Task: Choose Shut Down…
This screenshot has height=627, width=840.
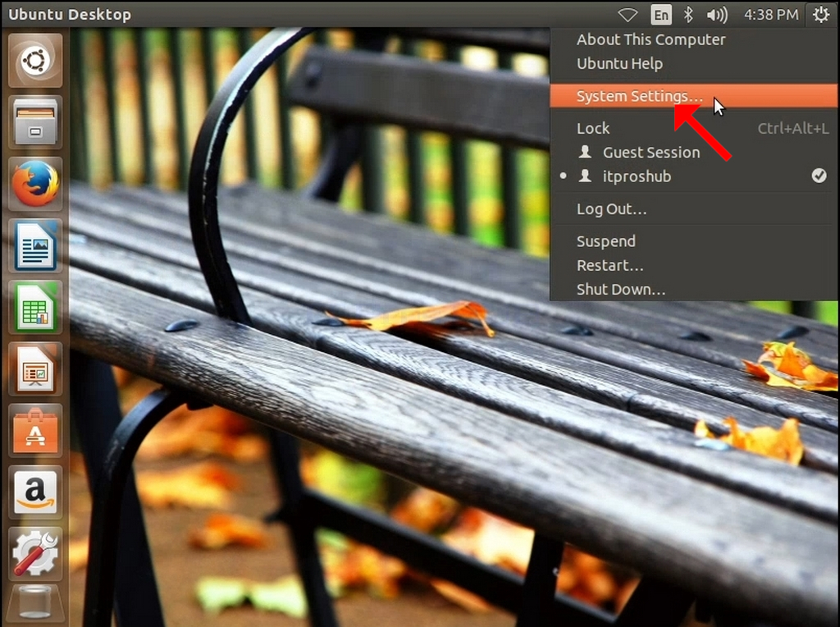Action: (694, 290)
